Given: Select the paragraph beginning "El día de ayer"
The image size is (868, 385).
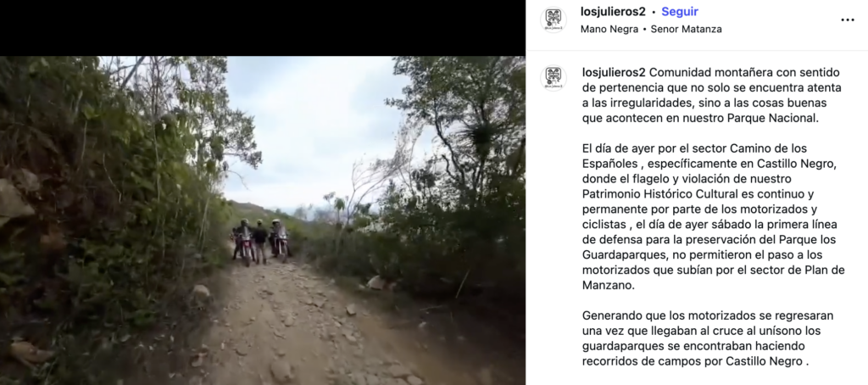Looking at the screenshot, I should pyautogui.click(x=714, y=217).
